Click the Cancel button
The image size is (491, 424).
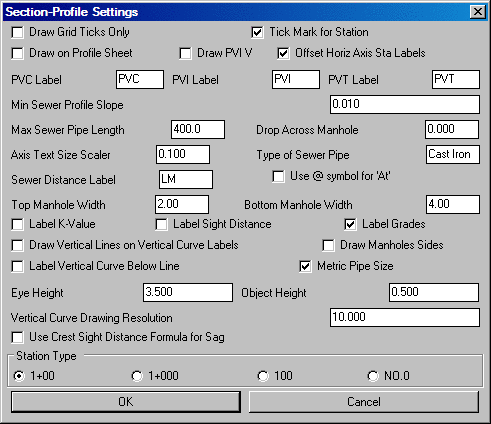point(364,402)
